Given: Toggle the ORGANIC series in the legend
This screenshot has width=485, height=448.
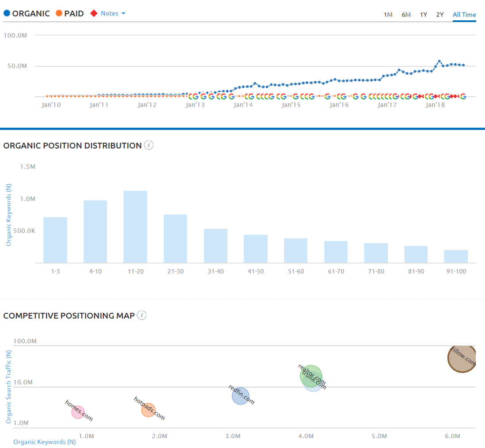Looking at the screenshot, I should [27, 13].
